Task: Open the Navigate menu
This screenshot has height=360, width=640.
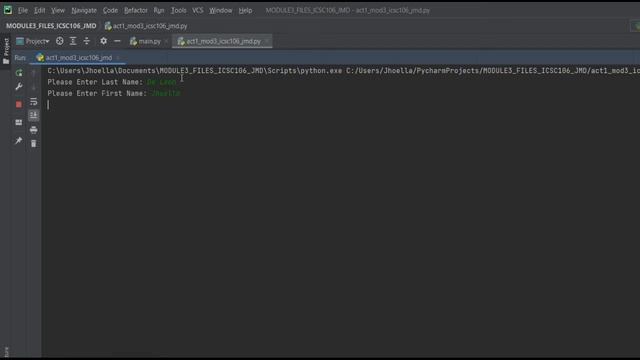Action: 84,10
